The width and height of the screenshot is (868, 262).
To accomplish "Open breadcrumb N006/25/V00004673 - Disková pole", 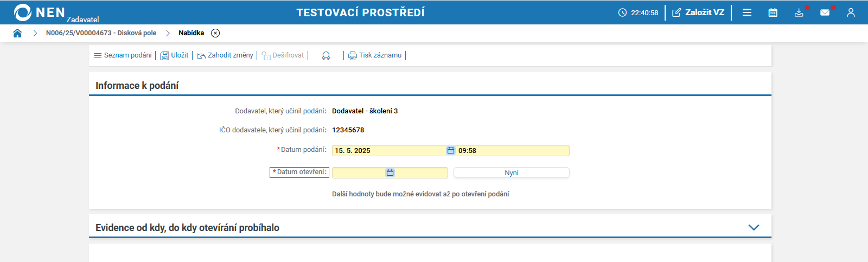I will 101,33.
